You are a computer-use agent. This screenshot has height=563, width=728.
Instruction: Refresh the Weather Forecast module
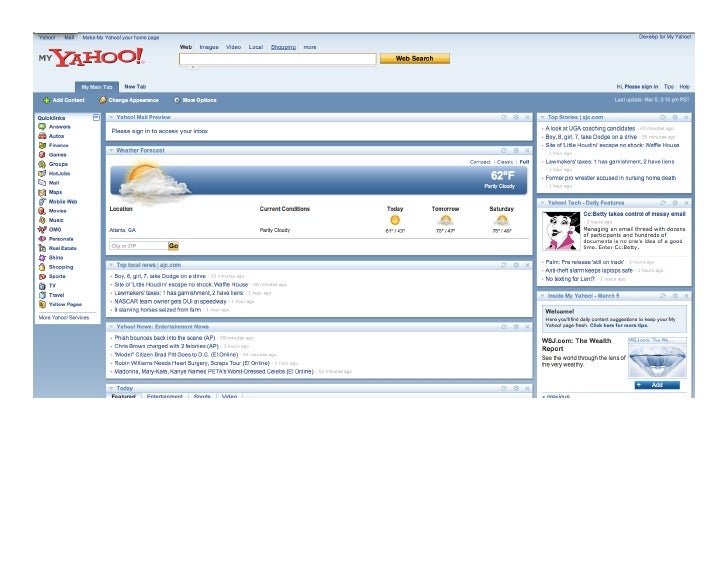pos(504,150)
